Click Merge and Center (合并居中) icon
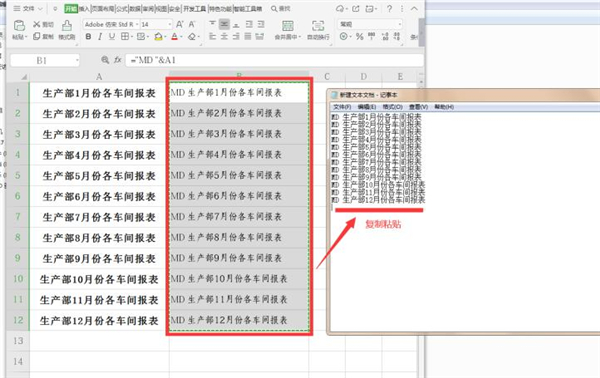This screenshot has height=378, width=600. click(x=288, y=26)
